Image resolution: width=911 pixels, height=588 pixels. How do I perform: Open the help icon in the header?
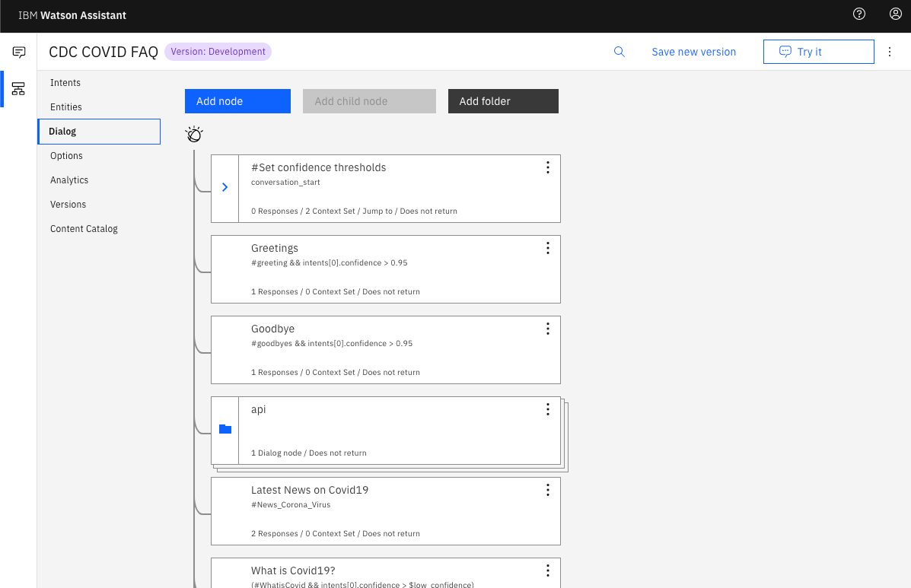coord(858,14)
